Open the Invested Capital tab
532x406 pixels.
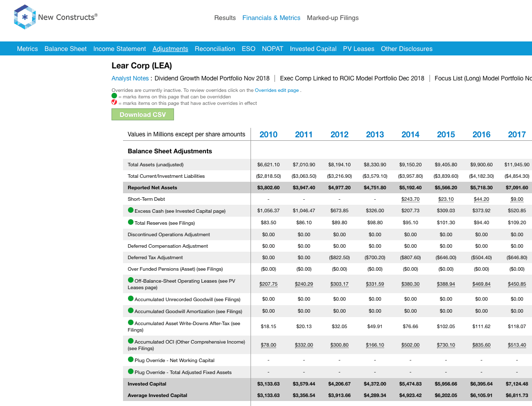pyautogui.click(x=313, y=49)
